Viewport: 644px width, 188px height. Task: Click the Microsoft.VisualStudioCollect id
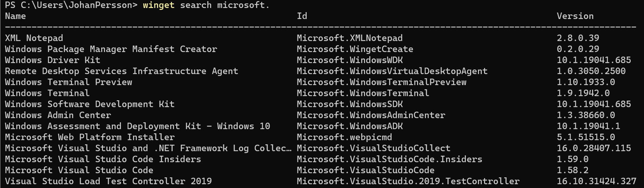(x=373, y=149)
